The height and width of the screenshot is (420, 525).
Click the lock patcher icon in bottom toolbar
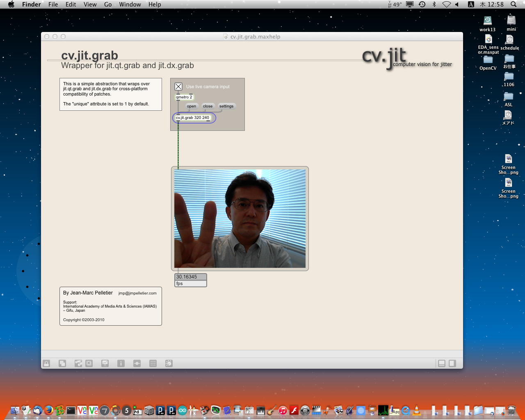[x=46, y=363]
